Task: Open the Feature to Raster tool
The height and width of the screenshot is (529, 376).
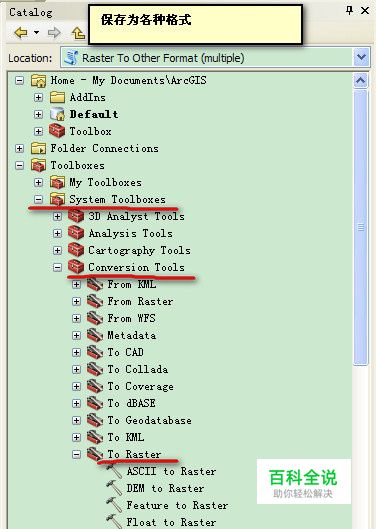Action: (177, 505)
